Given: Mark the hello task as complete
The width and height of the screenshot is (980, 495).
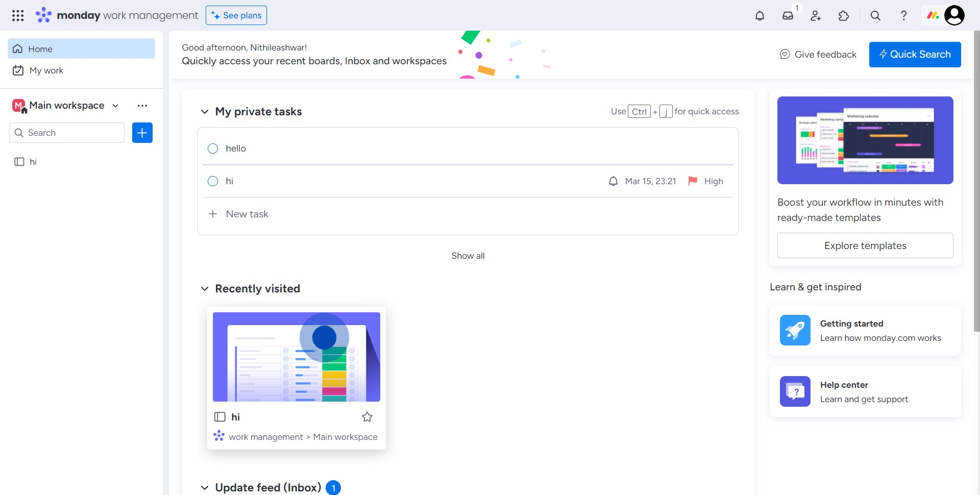Looking at the screenshot, I should pyautogui.click(x=213, y=148).
